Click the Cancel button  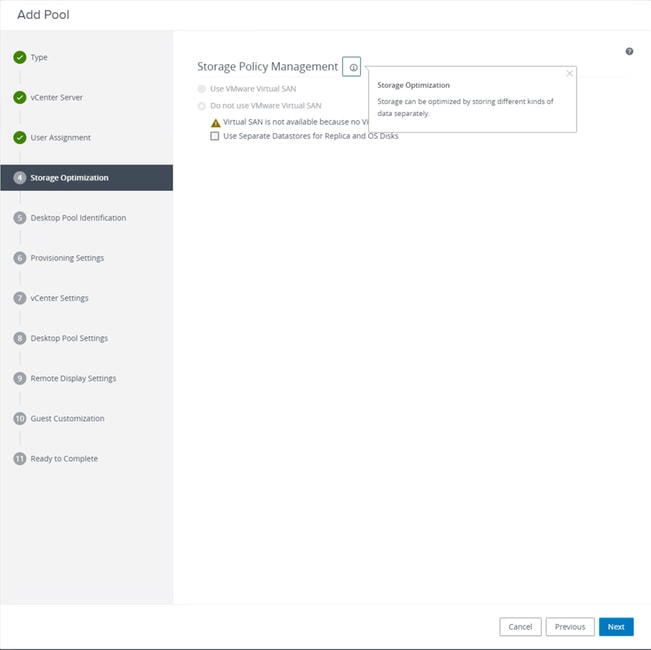pos(520,627)
